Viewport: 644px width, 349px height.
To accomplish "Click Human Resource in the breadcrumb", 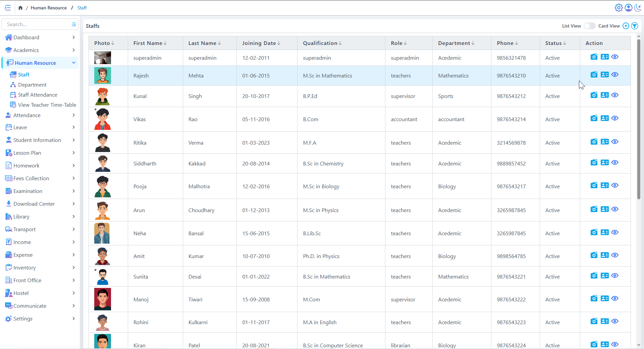I will tap(49, 8).
